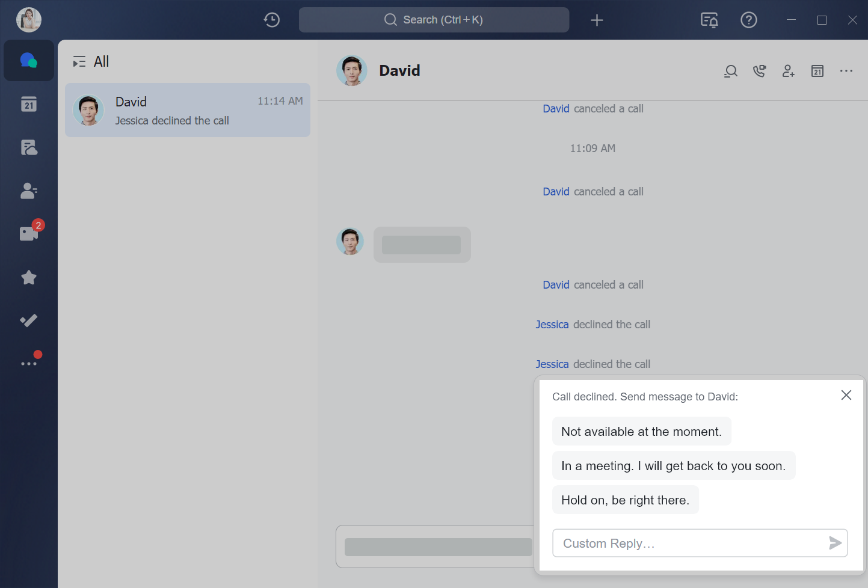The height and width of the screenshot is (588, 868).
Task: Add a member to the chat
Action: pyautogui.click(x=788, y=71)
